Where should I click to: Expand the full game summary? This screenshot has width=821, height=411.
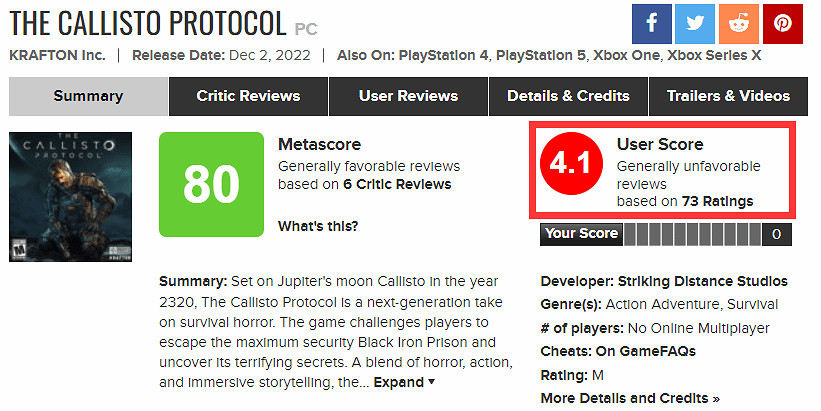404,382
